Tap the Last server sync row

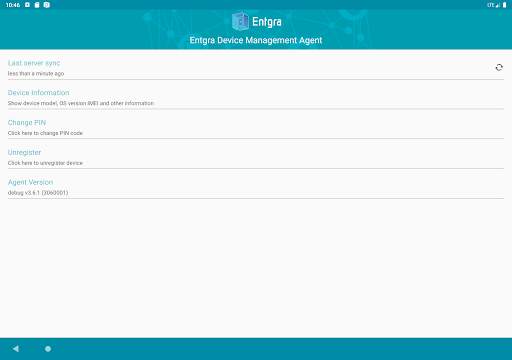256,68
